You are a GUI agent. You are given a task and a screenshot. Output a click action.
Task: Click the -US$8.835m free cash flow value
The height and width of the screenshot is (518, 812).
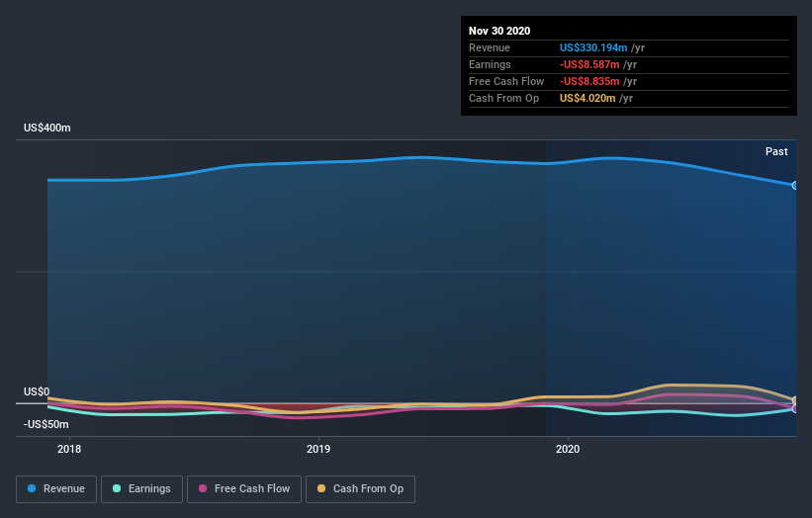[589, 81]
